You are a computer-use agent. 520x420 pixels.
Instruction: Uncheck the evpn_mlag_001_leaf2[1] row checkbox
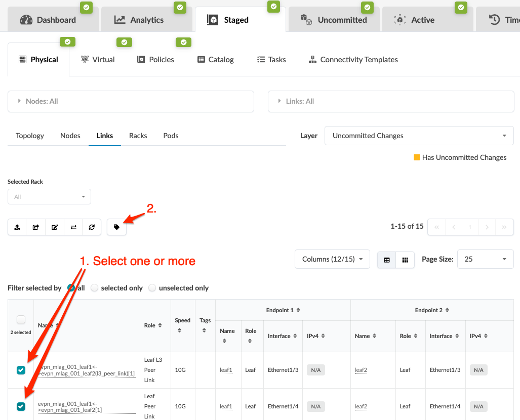point(21,406)
